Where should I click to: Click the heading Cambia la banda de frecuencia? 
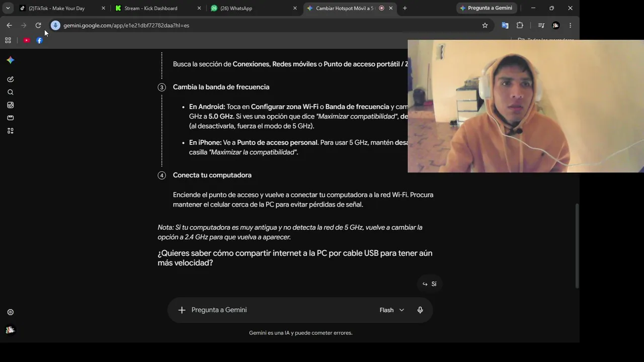[x=221, y=87]
